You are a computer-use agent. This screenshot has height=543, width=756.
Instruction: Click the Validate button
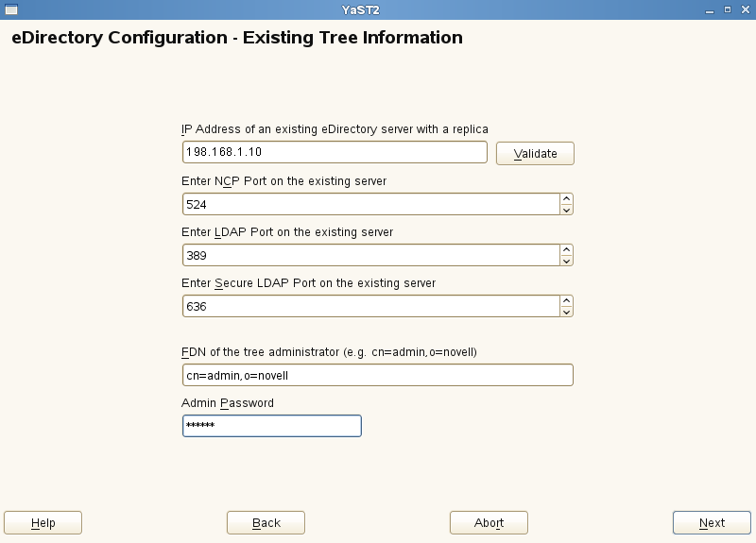tap(535, 153)
